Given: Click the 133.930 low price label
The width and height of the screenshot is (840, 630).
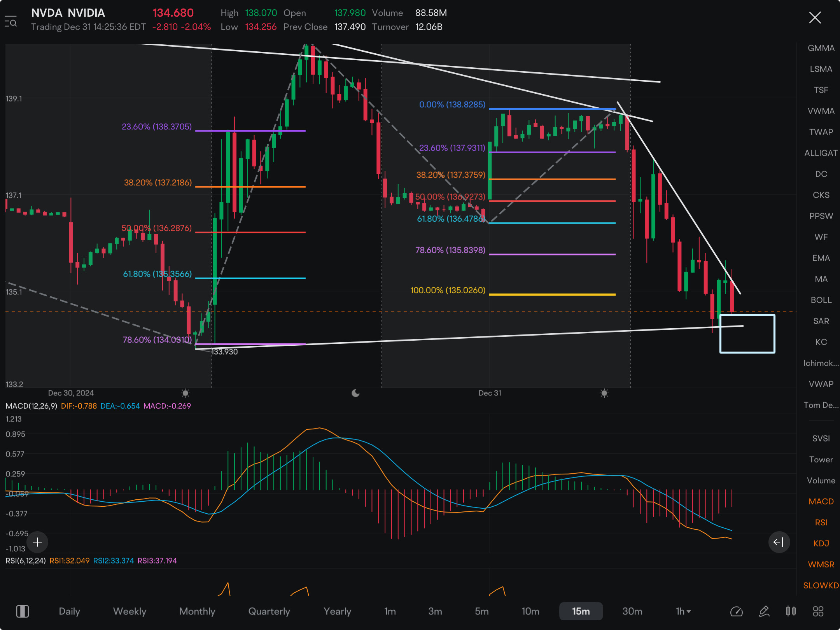Looking at the screenshot, I should (224, 352).
